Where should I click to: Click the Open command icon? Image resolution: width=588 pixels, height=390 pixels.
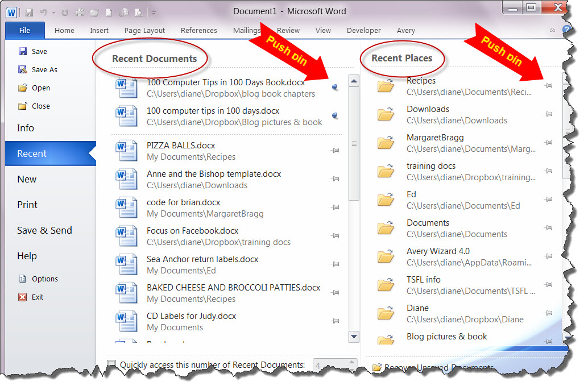[x=23, y=88]
